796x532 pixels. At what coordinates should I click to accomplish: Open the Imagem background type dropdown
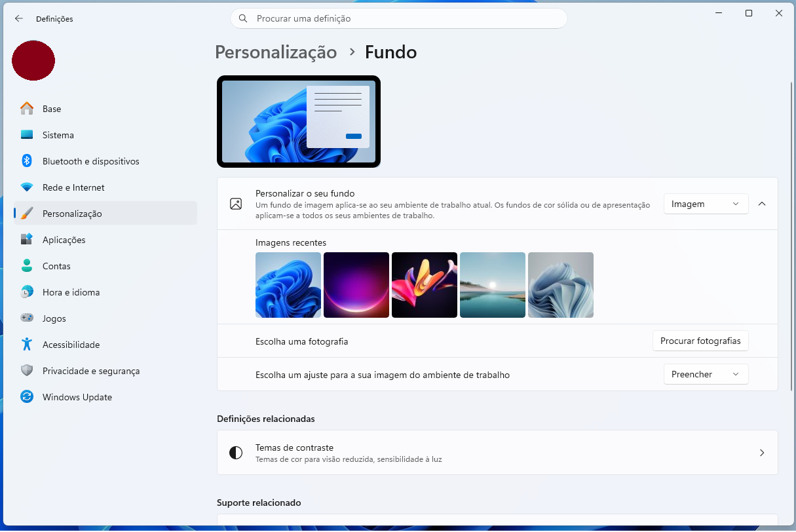tap(706, 204)
